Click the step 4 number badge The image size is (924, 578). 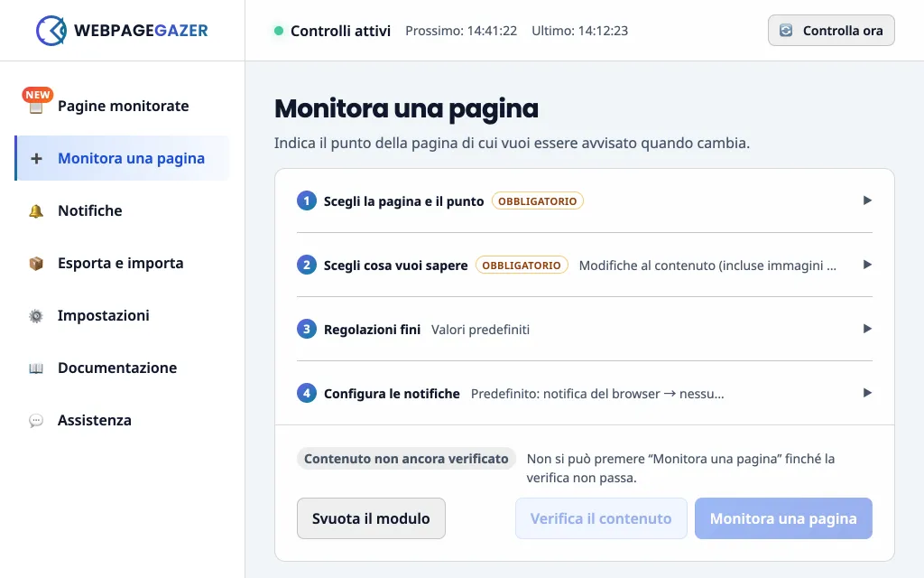pyautogui.click(x=307, y=394)
